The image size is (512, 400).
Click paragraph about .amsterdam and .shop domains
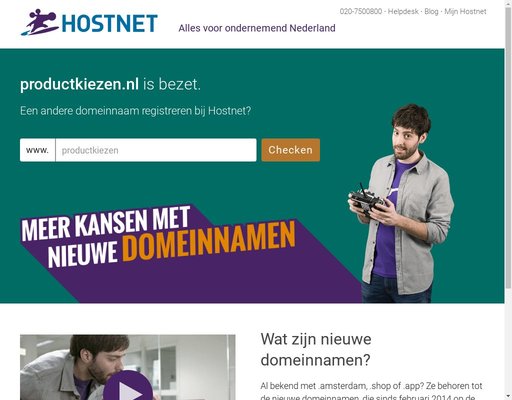click(372, 392)
